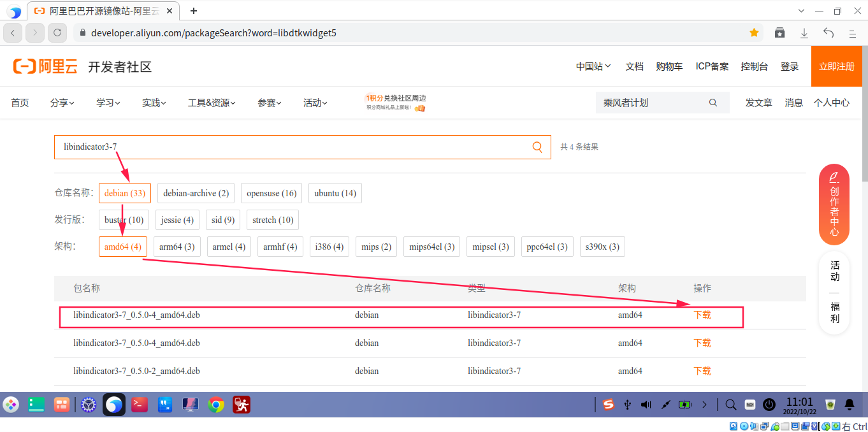The image size is (868, 432).
Task: Open system settings gear in the taskbar
Action: point(88,404)
